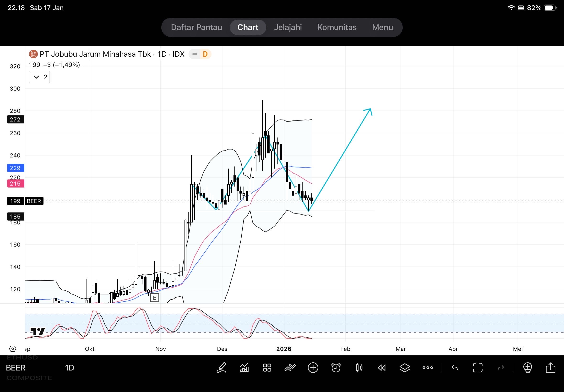Open the drawing tools pencil icon
Image resolution: width=564 pixels, height=392 pixels.
(221, 368)
